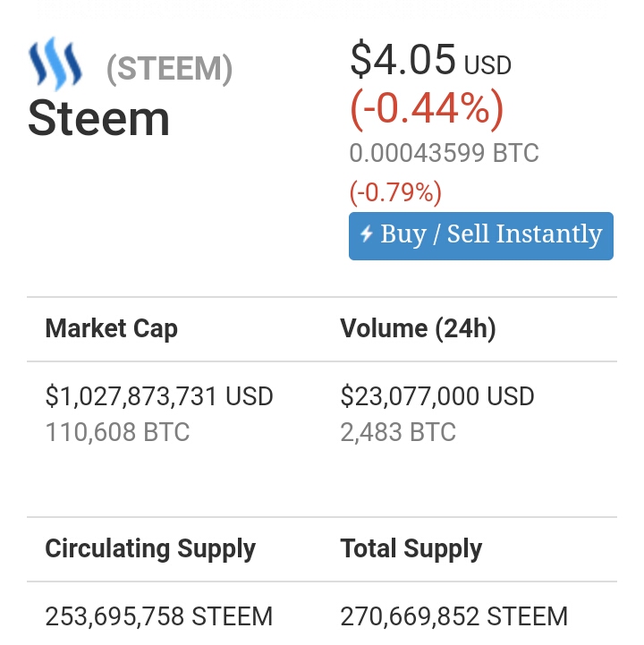
Task: Click the Total Supply header
Action: tap(411, 548)
